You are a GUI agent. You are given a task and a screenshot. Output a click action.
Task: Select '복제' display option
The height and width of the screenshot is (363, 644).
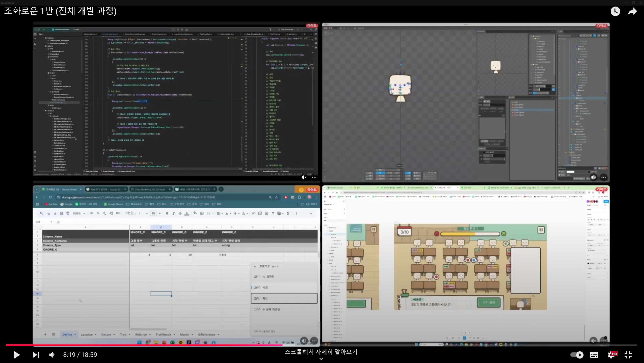coord(284,288)
